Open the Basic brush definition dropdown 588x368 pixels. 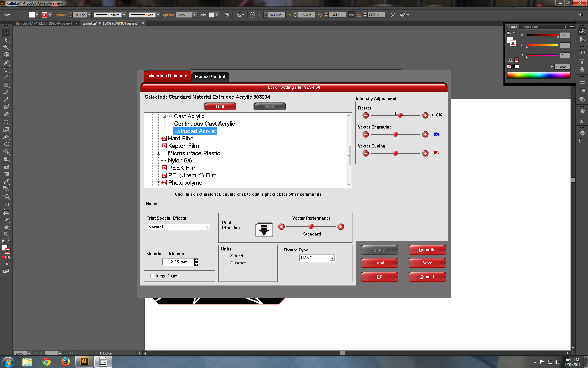(158, 15)
